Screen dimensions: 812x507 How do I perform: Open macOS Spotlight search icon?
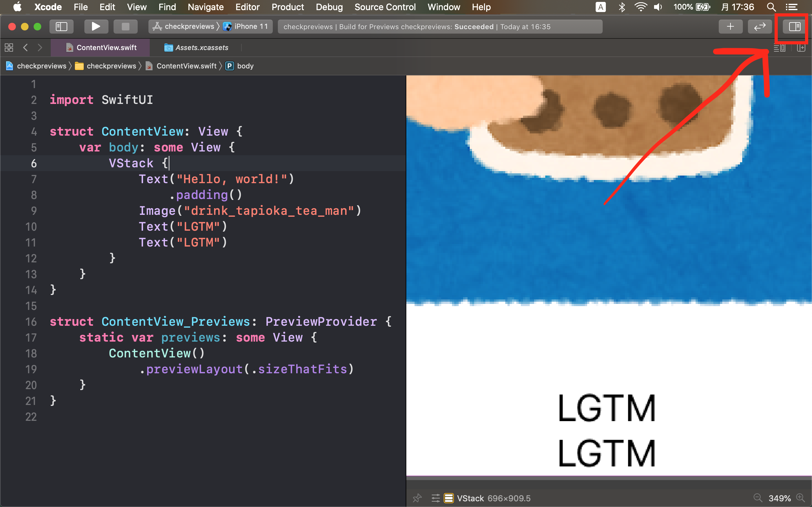pos(771,7)
